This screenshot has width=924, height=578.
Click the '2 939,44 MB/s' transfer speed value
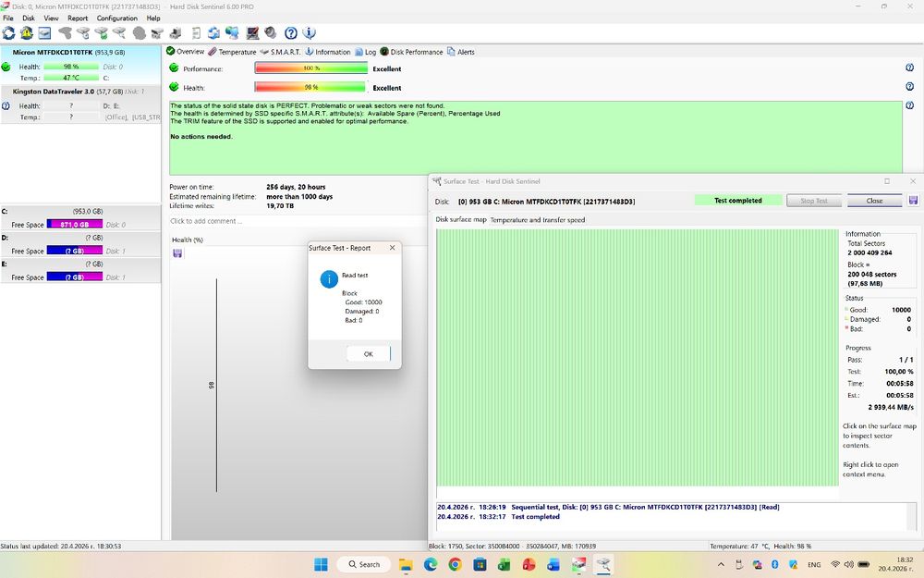coord(891,407)
